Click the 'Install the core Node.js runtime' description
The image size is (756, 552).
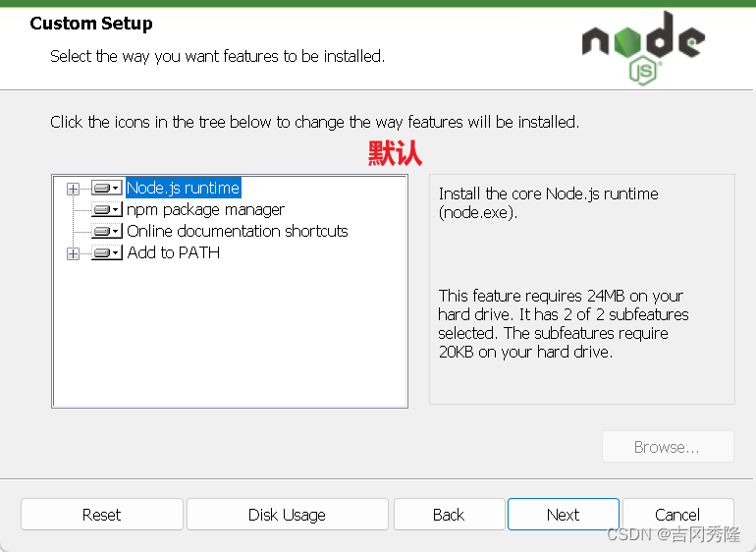[549, 203]
